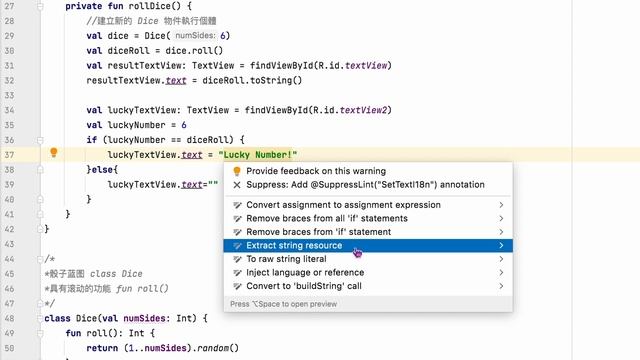Toggle the else block fold marker on line 38

point(40,169)
